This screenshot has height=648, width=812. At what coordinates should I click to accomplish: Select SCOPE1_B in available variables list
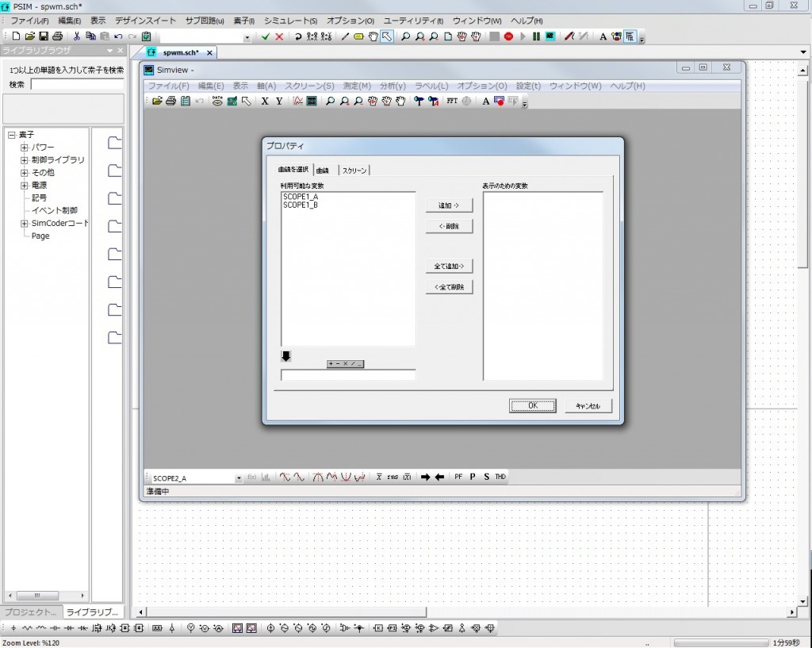(x=301, y=205)
